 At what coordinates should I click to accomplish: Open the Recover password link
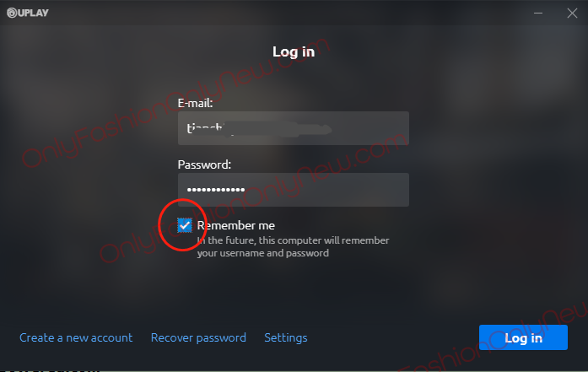tap(198, 338)
